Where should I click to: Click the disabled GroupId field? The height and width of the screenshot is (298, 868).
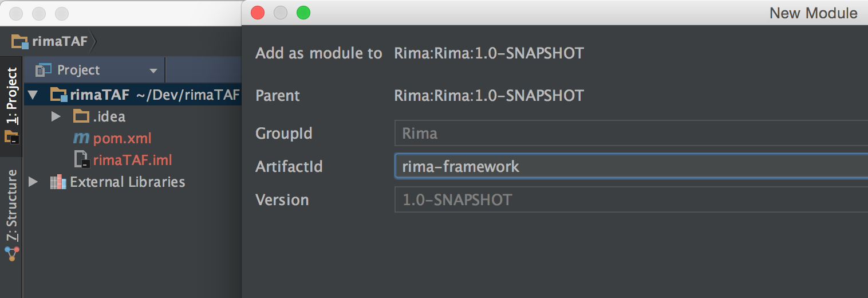[x=630, y=134]
